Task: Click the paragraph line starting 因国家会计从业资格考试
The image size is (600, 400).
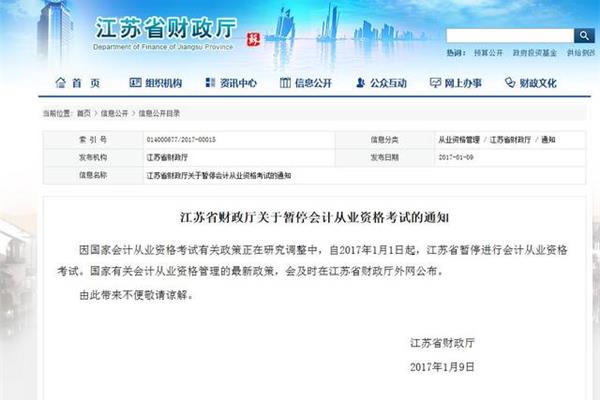Action: point(323,250)
